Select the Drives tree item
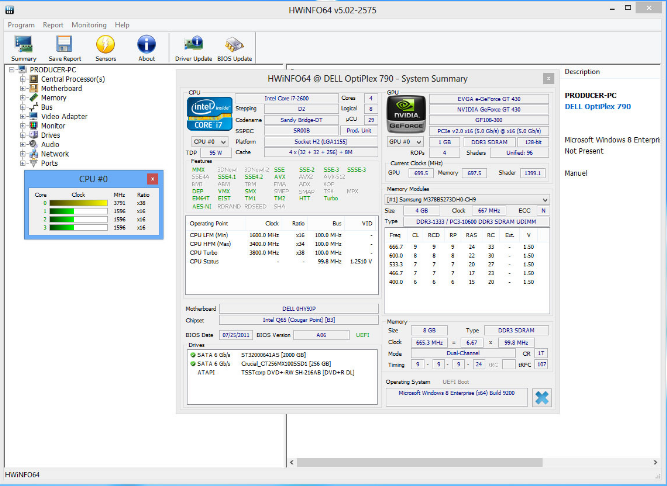This screenshot has width=667, height=486. (51, 135)
